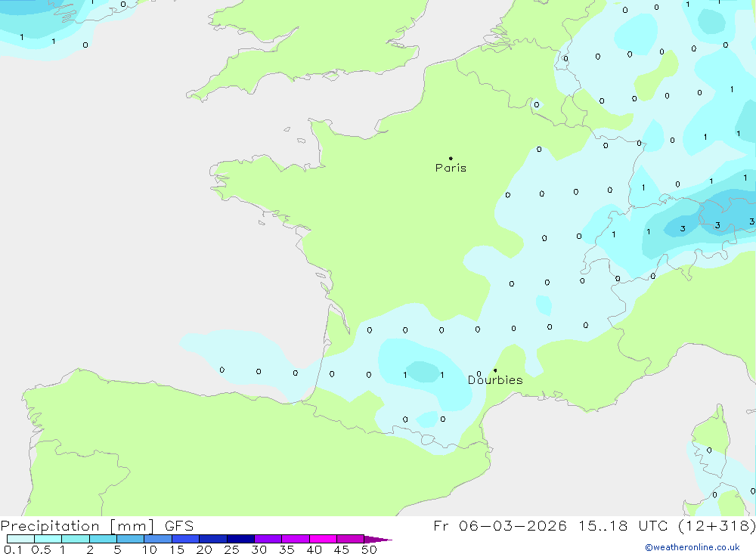Click the legend arrow tip above 50
This screenshot has height=554, width=756.
tap(378, 540)
